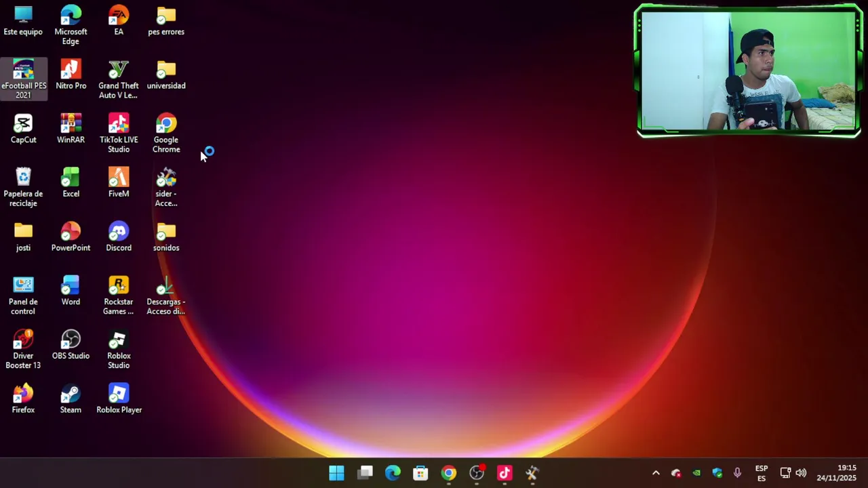868x488 pixels.
Task: Open Roblox Studio desktop shortcut
Action: 119,349
